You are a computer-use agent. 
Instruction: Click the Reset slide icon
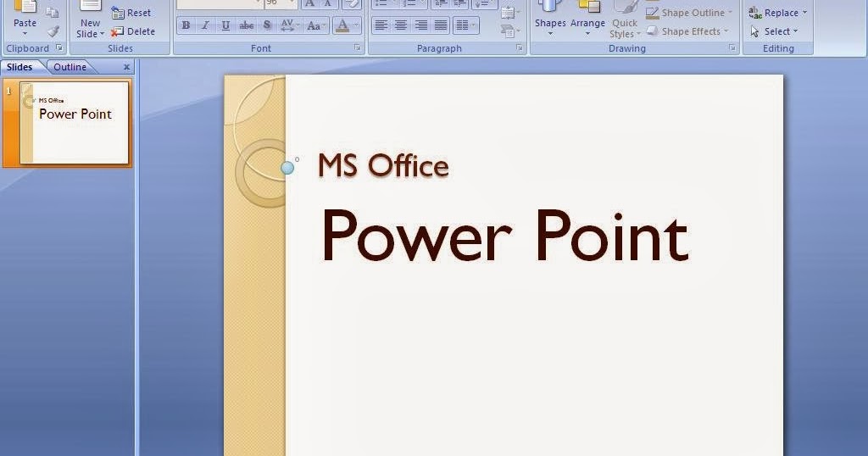(118, 14)
